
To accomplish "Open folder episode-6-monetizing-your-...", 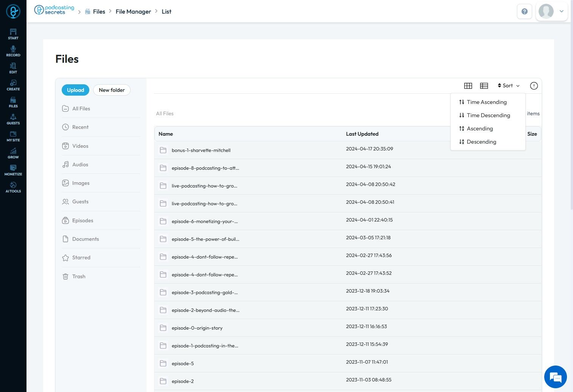I will pyautogui.click(x=205, y=221).
